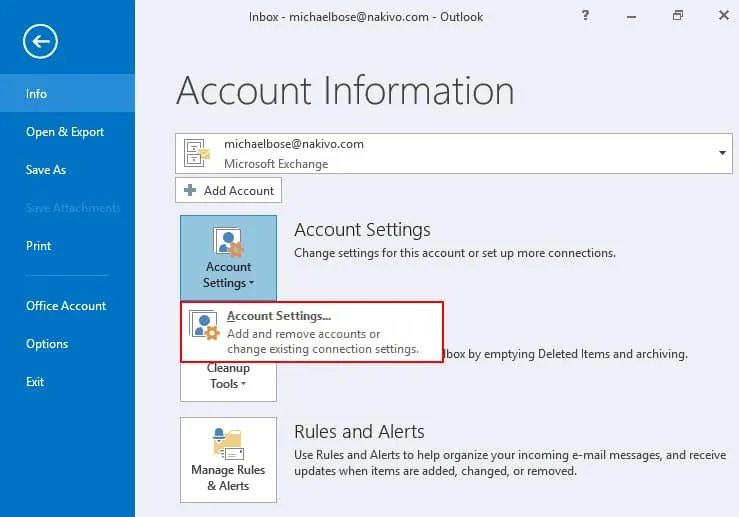Screen dimensions: 739x517
Task: Restore down the Outlook window
Action: [x=677, y=17]
